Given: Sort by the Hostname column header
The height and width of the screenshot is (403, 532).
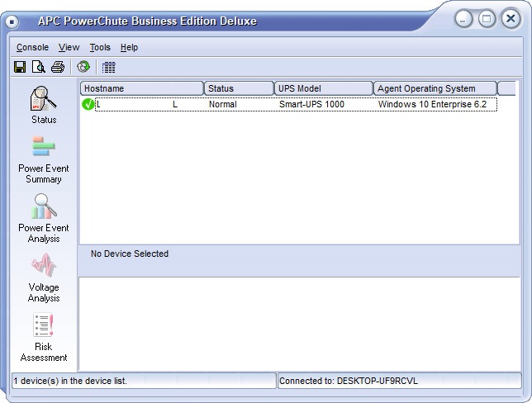Looking at the screenshot, I should [x=142, y=88].
